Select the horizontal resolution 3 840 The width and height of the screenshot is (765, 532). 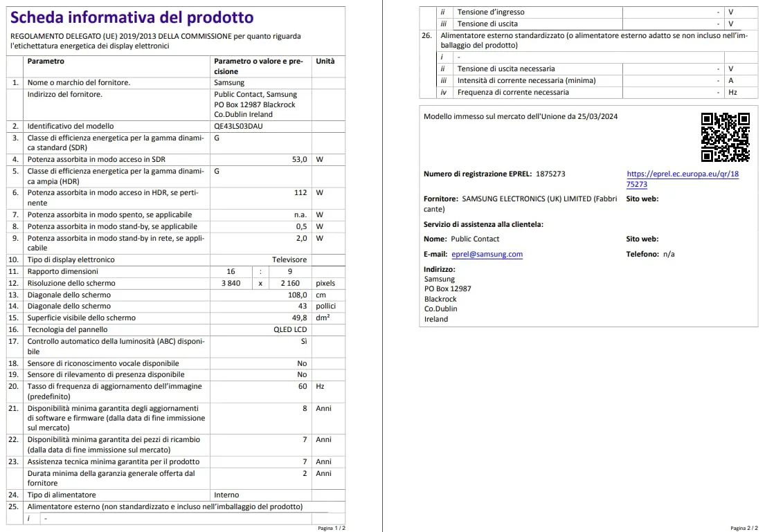pos(231,284)
